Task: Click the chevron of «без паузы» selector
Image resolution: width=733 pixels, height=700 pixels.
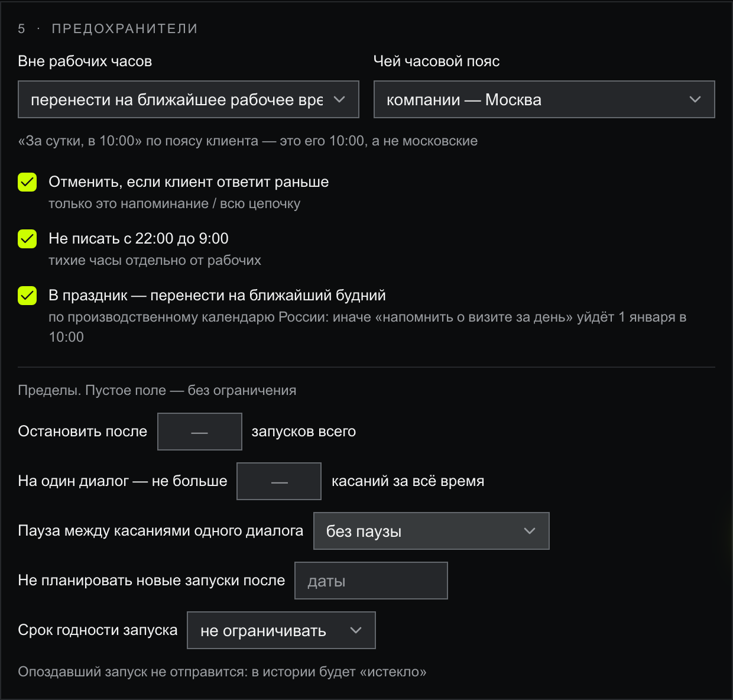Action: click(x=530, y=531)
